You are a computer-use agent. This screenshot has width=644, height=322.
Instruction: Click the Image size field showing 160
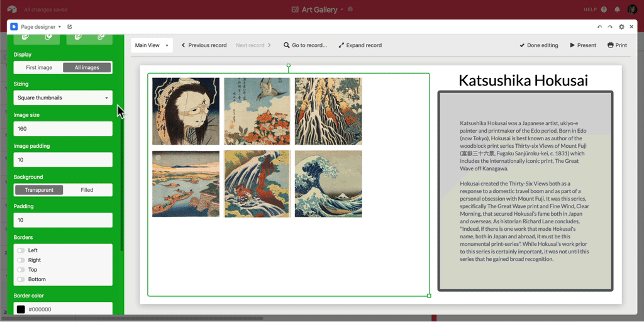(x=63, y=128)
